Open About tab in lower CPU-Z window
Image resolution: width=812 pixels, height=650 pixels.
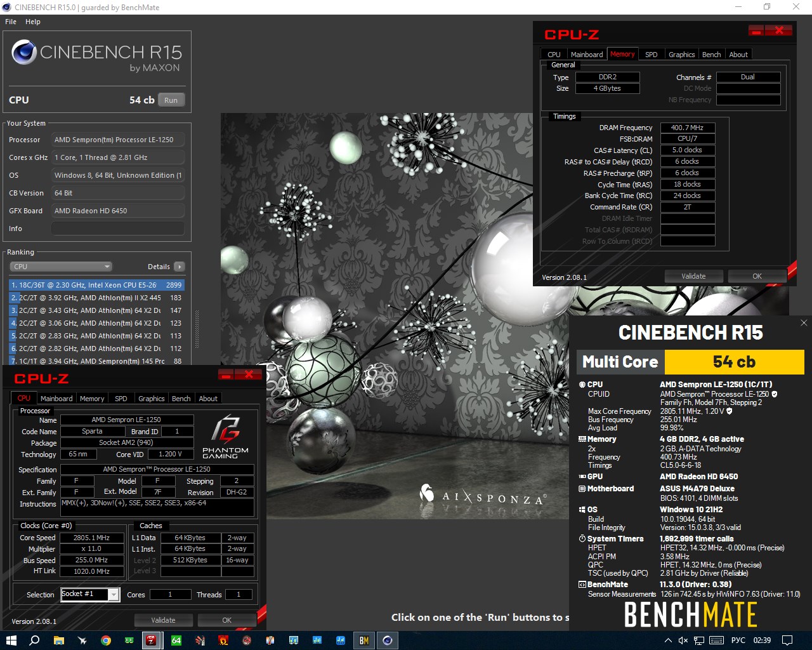point(208,399)
